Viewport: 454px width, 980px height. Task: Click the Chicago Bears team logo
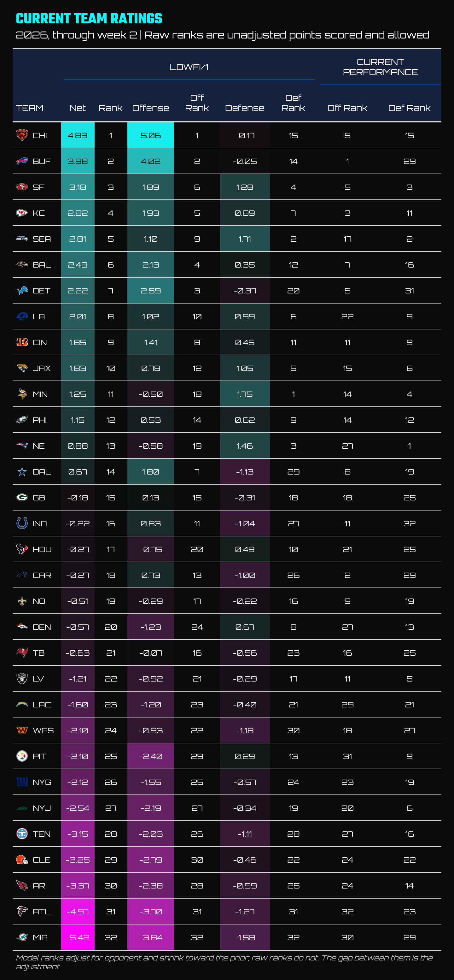[22, 135]
